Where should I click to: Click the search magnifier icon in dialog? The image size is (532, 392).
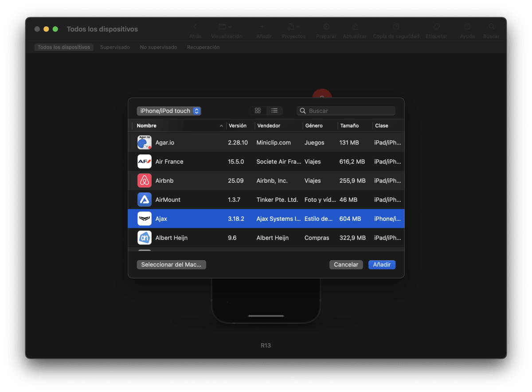pos(303,111)
